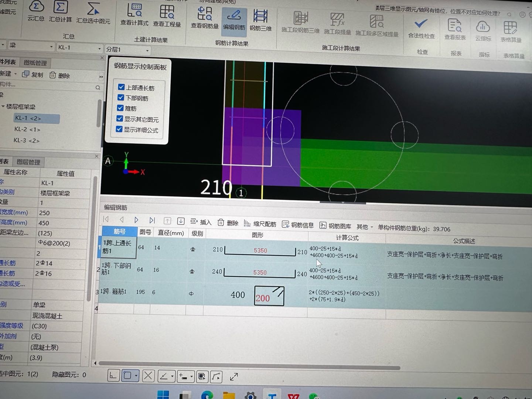Click the expand fullscreen arrows icon at bottom
532x399 pixels.
click(233, 377)
